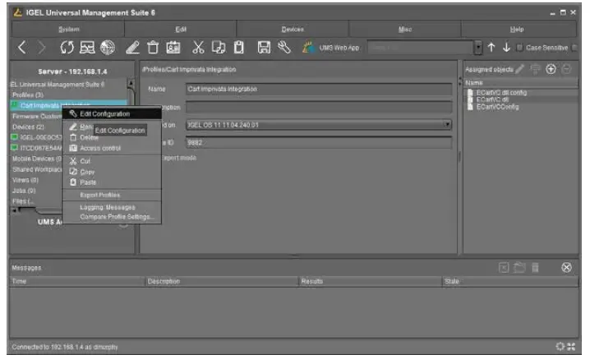
Task: Go back with the left arrow
Action: pyautogui.click(x=22, y=48)
